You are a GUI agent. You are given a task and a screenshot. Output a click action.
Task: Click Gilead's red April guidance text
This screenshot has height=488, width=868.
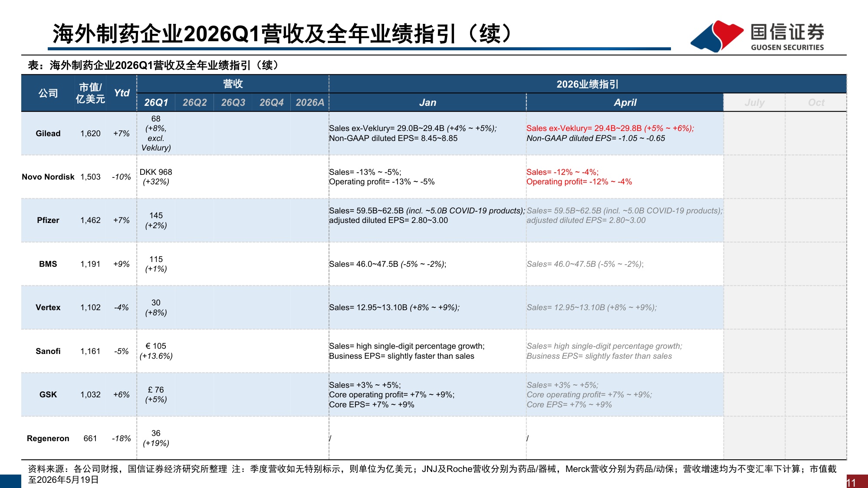click(x=610, y=133)
